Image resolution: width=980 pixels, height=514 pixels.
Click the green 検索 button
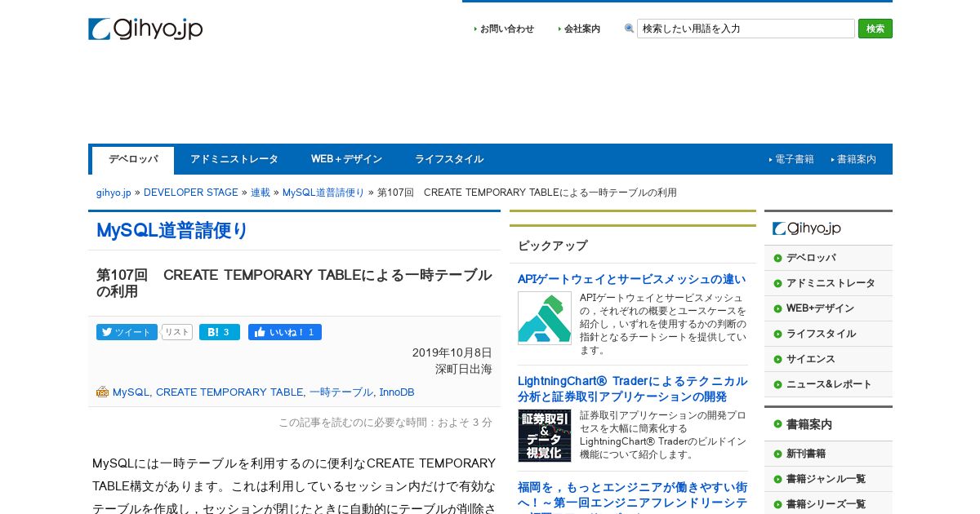pyautogui.click(x=875, y=29)
